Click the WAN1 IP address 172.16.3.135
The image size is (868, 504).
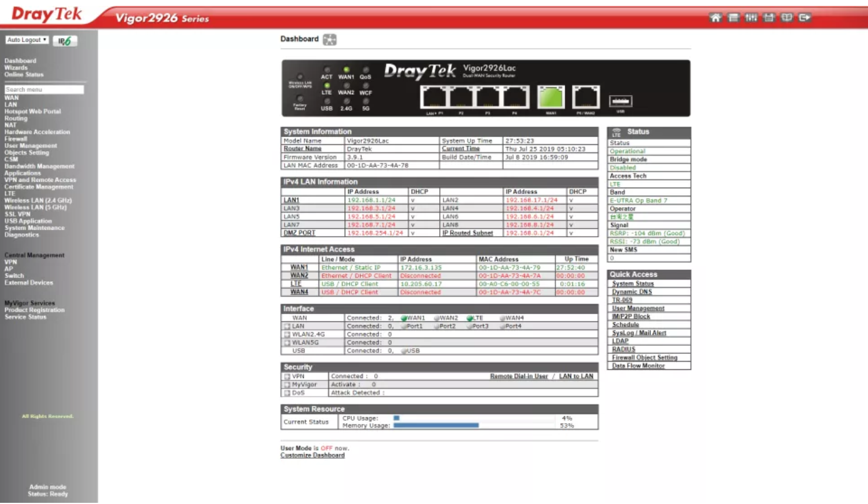(x=421, y=267)
